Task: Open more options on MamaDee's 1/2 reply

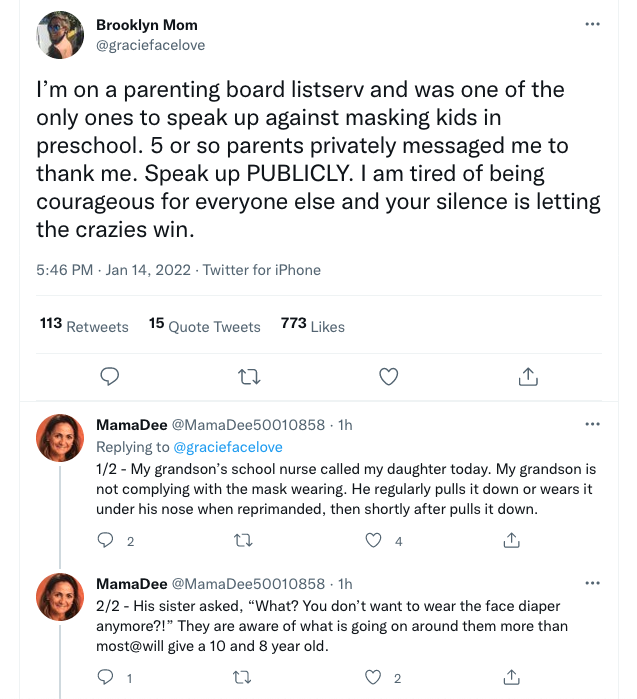Action: (593, 424)
